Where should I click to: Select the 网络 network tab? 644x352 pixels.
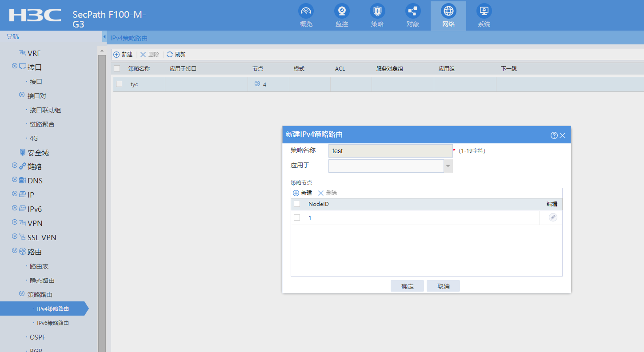(448, 16)
